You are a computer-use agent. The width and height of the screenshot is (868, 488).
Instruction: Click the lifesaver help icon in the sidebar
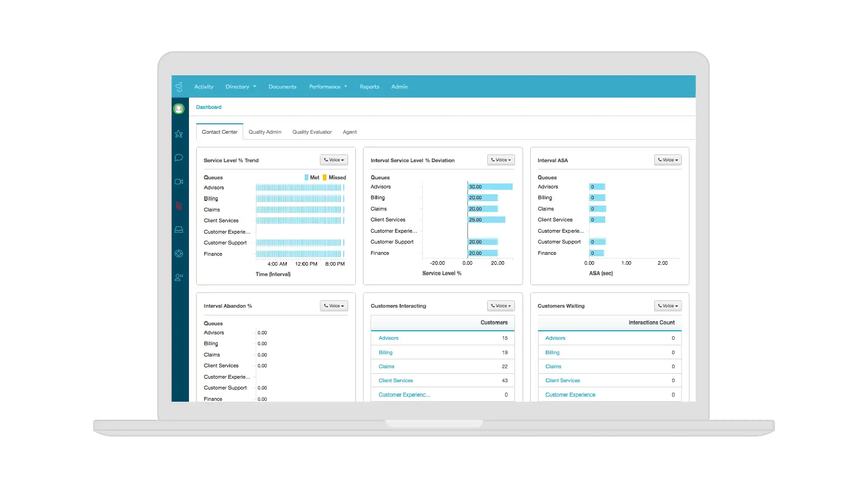pyautogui.click(x=179, y=253)
